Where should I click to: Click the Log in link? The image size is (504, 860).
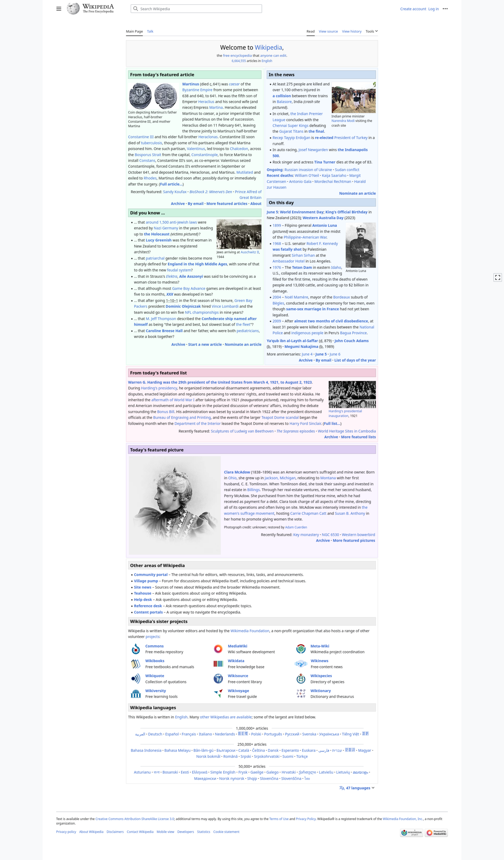point(434,9)
